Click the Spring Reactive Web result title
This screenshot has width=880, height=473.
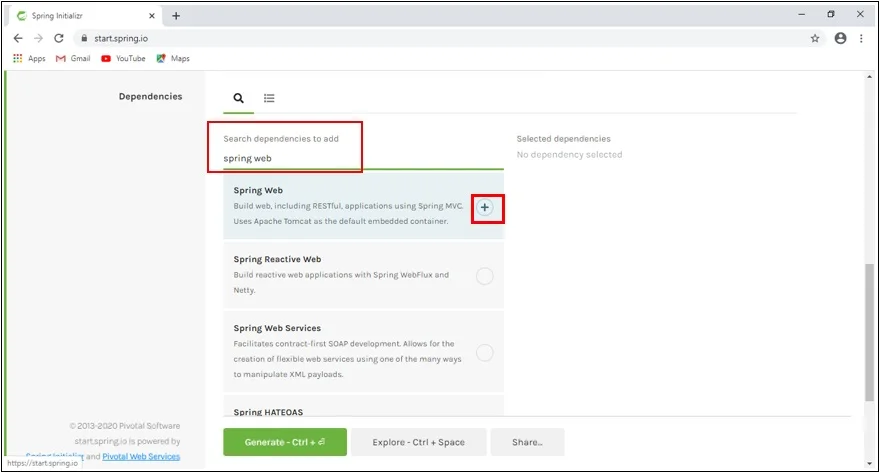pyautogui.click(x=277, y=259)
